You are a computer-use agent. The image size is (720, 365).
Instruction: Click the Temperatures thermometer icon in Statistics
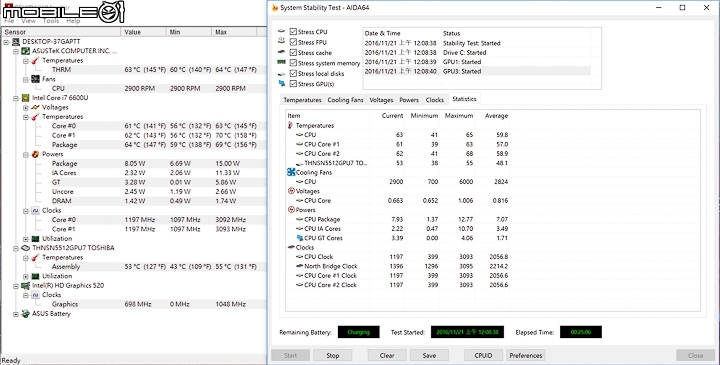[290, 126]
